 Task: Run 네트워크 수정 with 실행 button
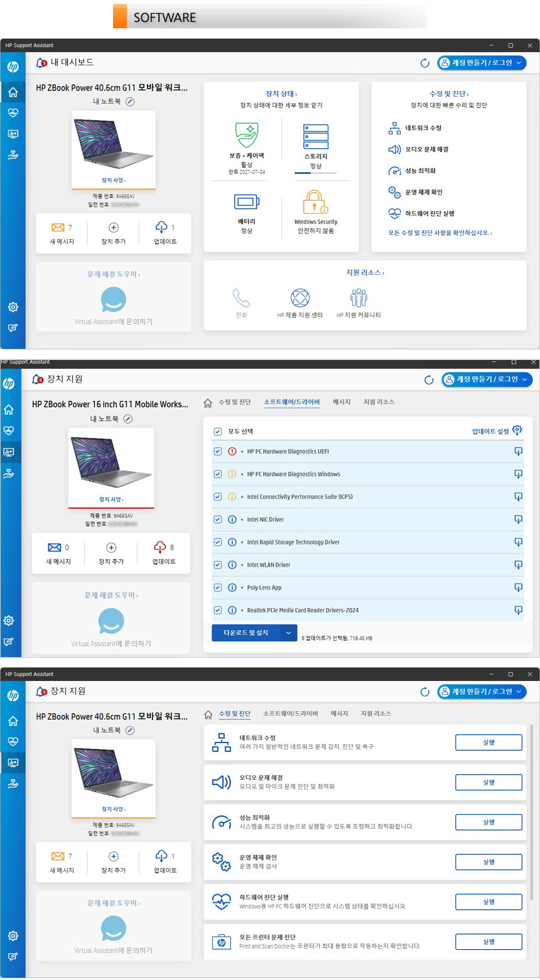point(489,742)
